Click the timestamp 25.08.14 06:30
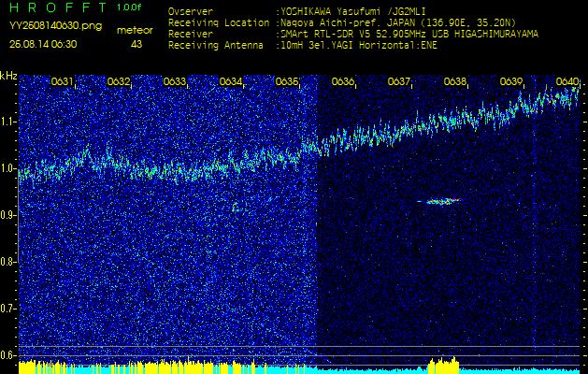The width and height of the screenshot is (588, 374). [x=43, y=44]
